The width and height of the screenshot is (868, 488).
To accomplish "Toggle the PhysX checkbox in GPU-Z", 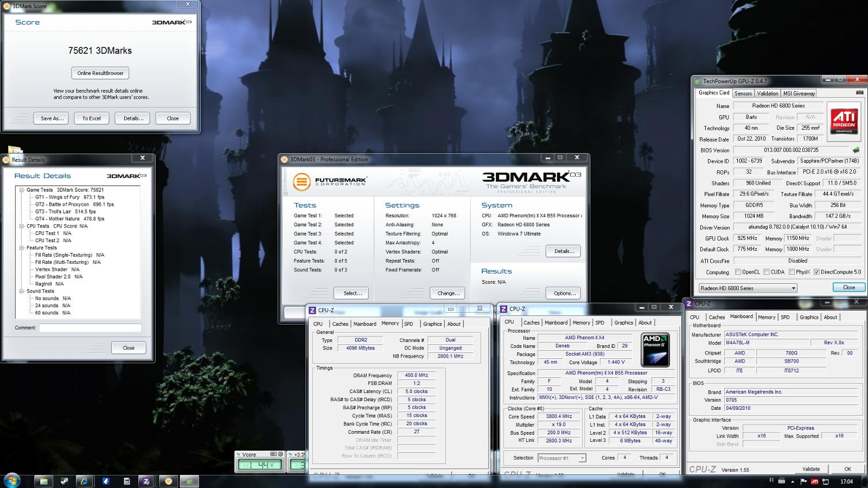I will (792, 272).
